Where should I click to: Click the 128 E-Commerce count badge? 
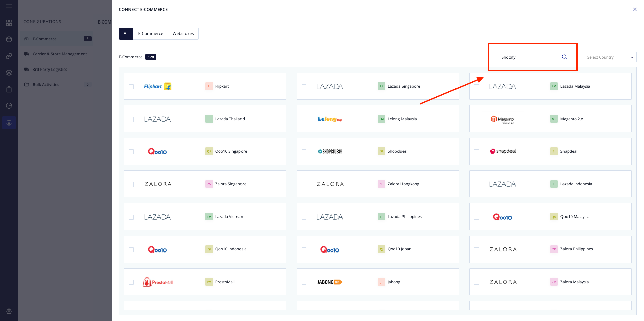151,57
